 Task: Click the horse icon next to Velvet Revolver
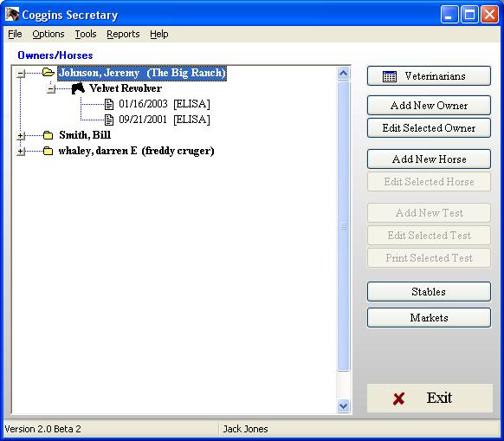point(78,88)
